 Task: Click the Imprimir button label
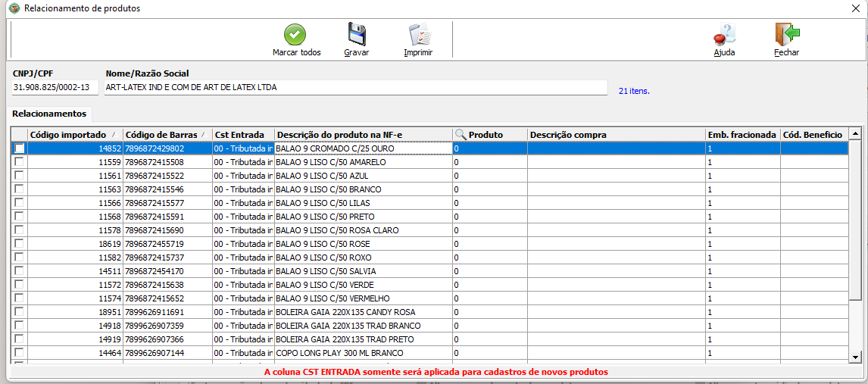point(418,52)
